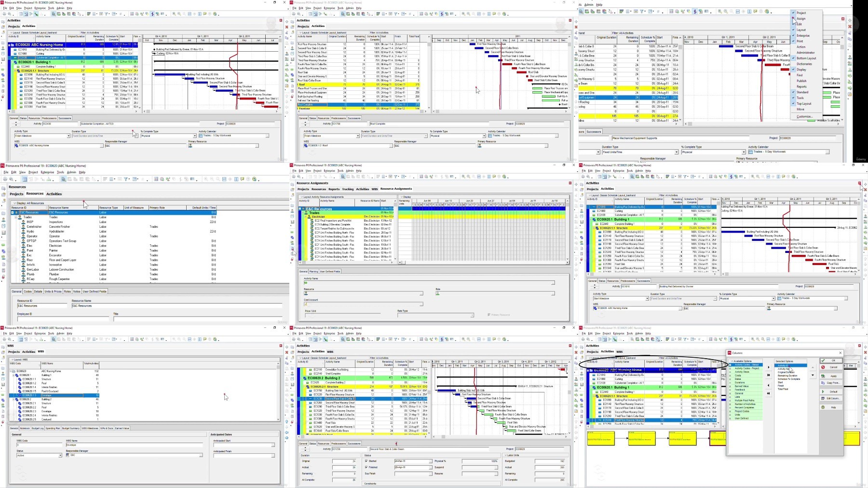Open Successors tab in Status-tab window
This screenshot has width=868, height=488.
point(354,444)
